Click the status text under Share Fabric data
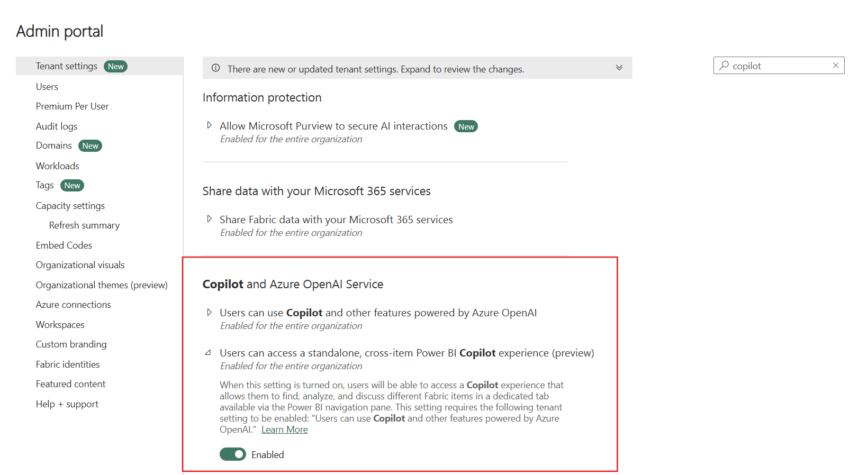The image size is (868, 475). [x=291, y=233]
